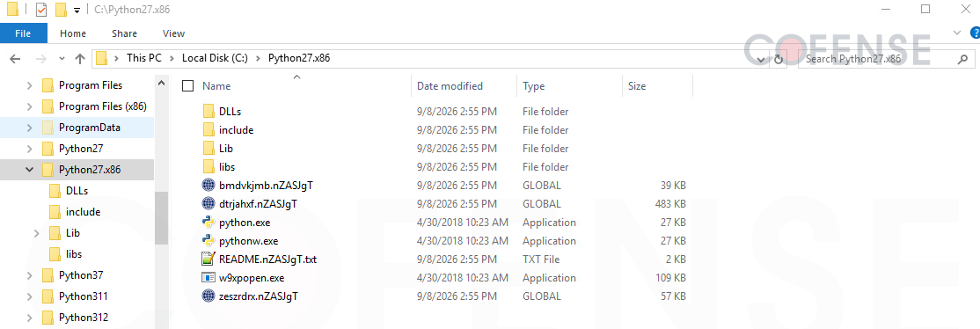This screenshot has height=329, width=980.
Task: Select Python311 in the navigation tree
Action: click(x=83, y=296)
